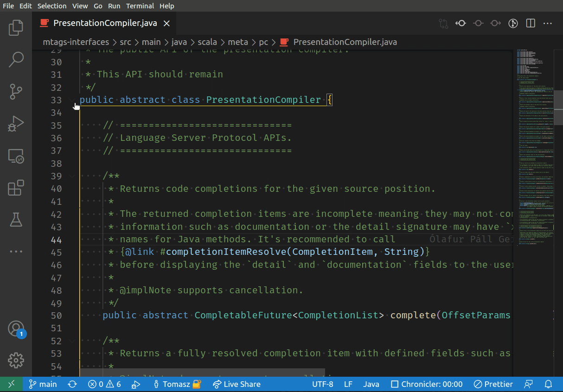
Task: Click the completionItemResolve Javadoc link
Action: coord(295,252)
